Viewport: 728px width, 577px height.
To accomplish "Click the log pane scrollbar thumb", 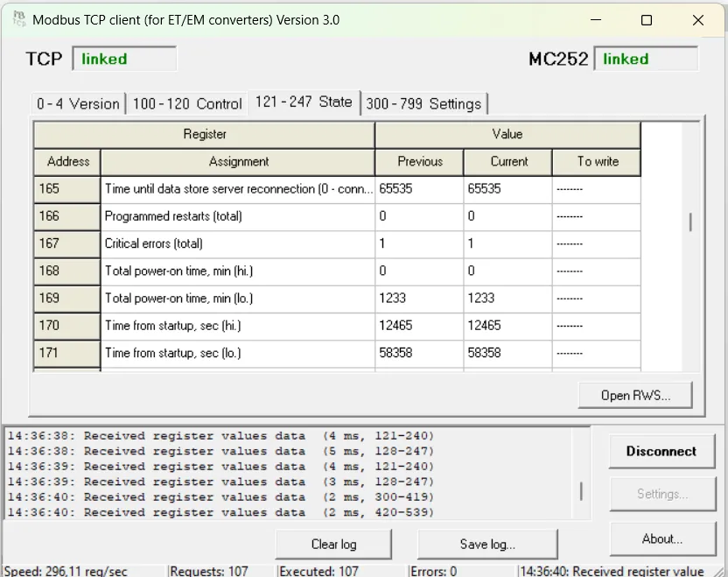I will point(581,491).
